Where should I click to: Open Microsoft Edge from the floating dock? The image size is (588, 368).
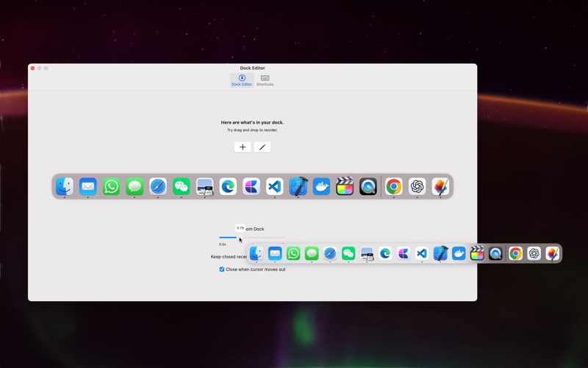[x=385, y=253]
